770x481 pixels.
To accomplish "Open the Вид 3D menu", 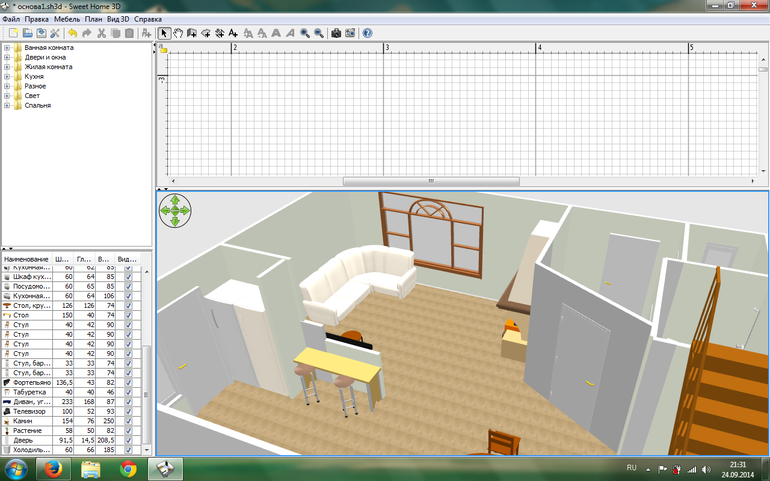I will (118, 19).
